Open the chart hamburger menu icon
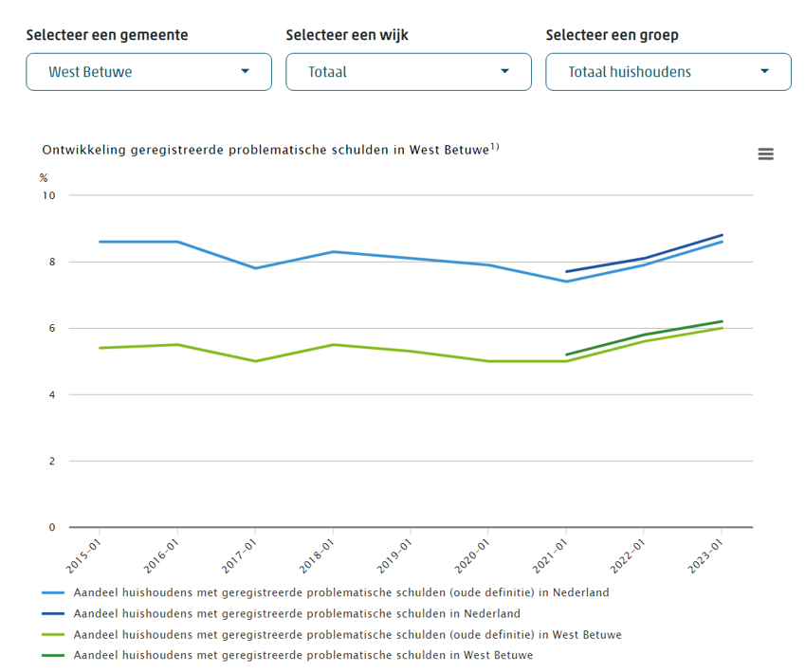805x672 pixels. click(765, 154)
